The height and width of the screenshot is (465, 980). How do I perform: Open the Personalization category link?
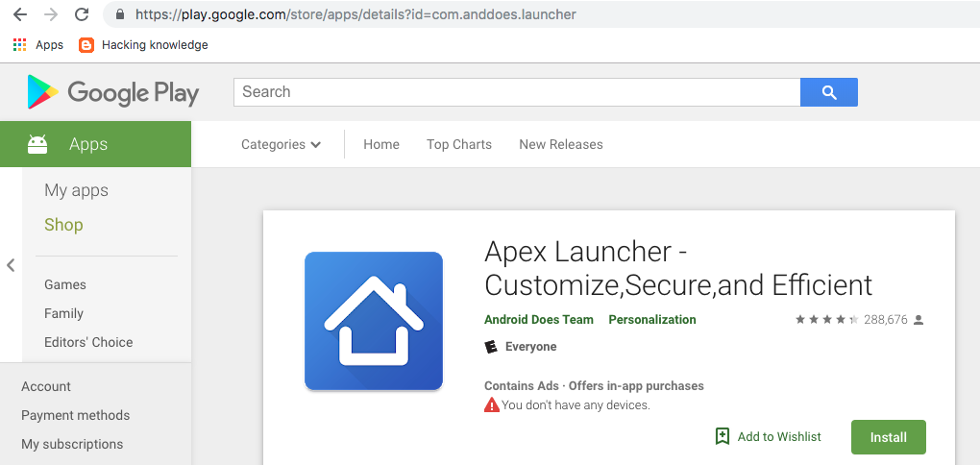[652, 320]
